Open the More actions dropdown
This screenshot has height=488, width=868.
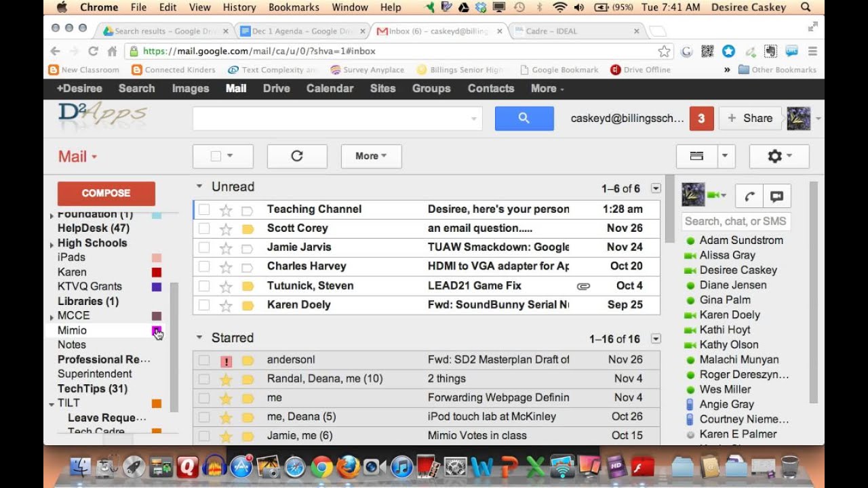(371, 156)
